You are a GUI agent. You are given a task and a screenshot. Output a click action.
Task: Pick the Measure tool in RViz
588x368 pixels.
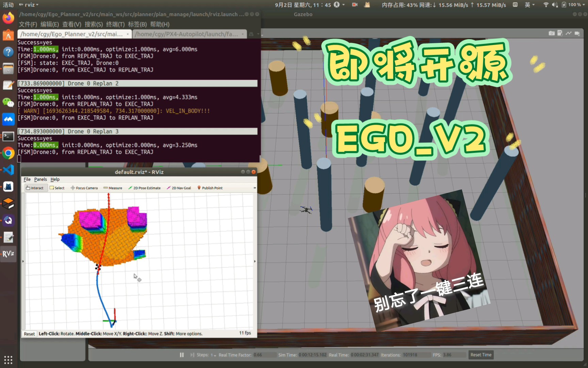tap(113, 188)
